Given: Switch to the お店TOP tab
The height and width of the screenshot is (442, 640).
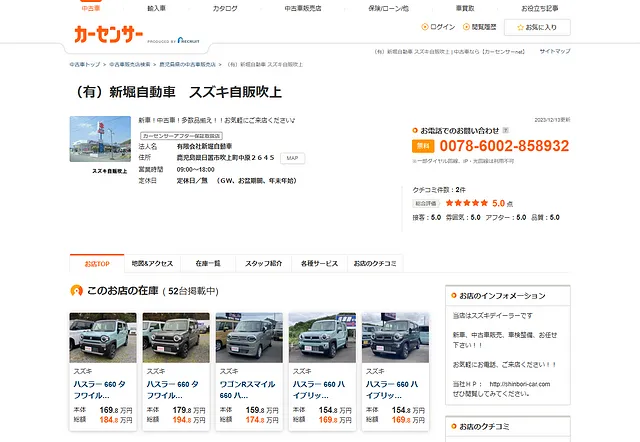Looking at the screenshot, I should point(97,264).
